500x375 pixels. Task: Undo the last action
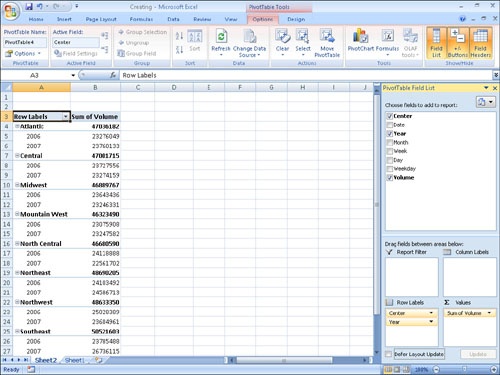[x=39, y=6]
